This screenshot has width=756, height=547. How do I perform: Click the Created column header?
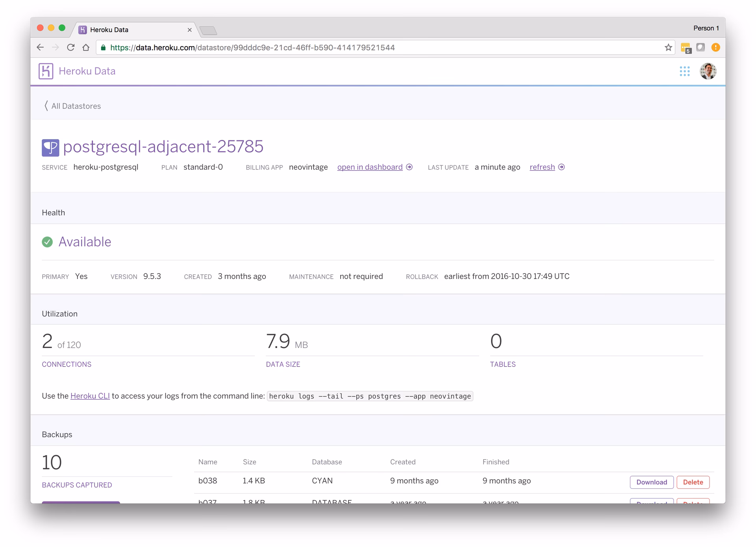pyautogui.click(x=403, y=462)
